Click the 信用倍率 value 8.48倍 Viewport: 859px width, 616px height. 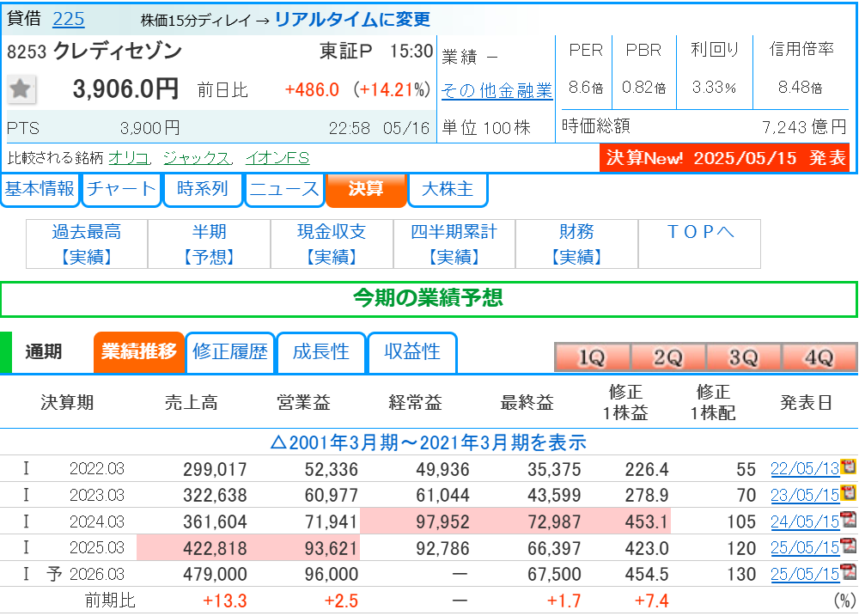tap(801, 87)
